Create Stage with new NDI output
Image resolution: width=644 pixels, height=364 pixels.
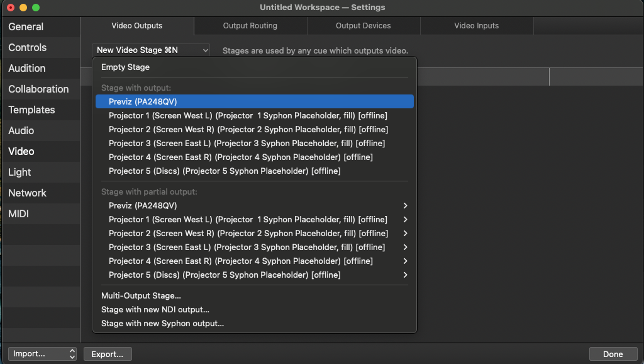click(x=155, y=310)
